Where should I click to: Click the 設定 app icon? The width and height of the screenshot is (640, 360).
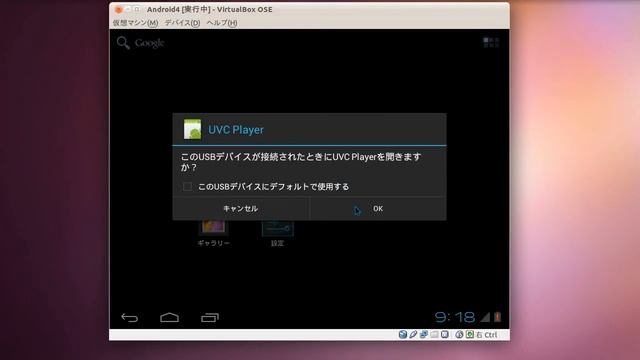coord(278,229)
